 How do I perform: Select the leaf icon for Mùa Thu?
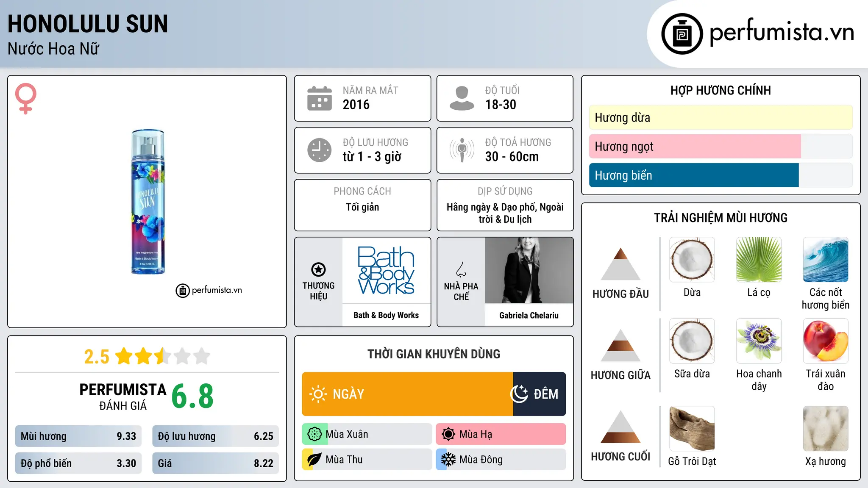[314, 460]
